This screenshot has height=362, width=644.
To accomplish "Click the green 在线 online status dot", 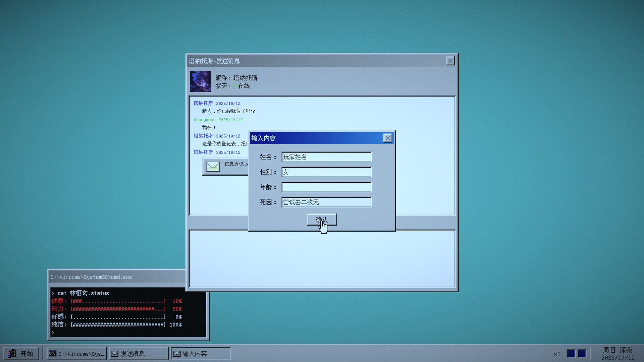I will pos(236,86).
